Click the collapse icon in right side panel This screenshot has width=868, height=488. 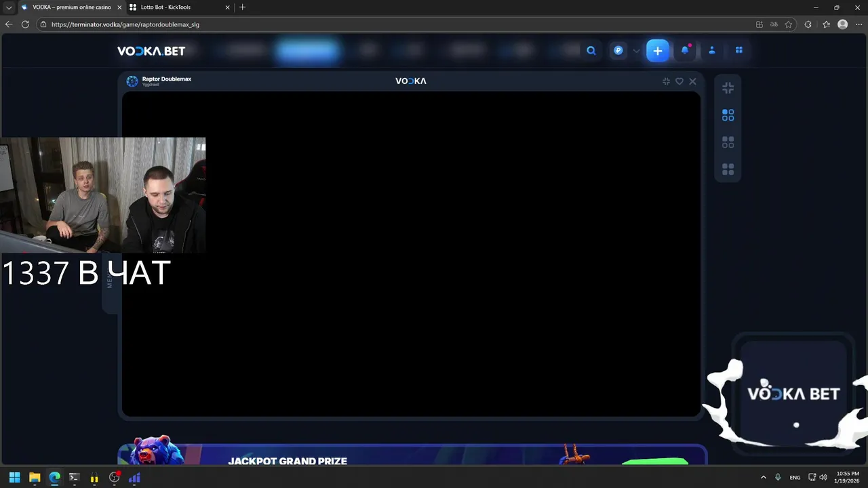(728, 88)
